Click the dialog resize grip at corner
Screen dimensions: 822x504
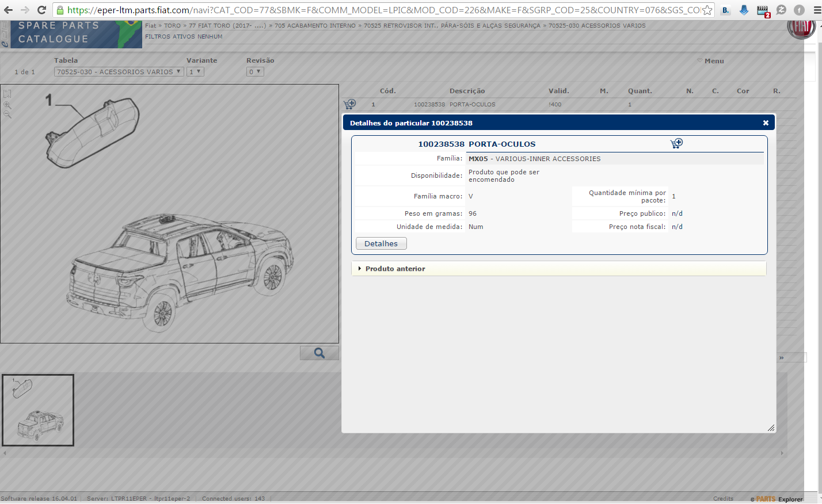(x=771, y=427)
